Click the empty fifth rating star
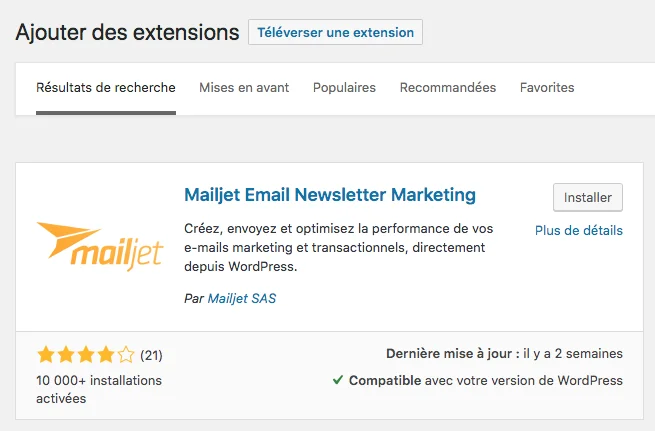655x431 pixels. (x=125, y=354)
